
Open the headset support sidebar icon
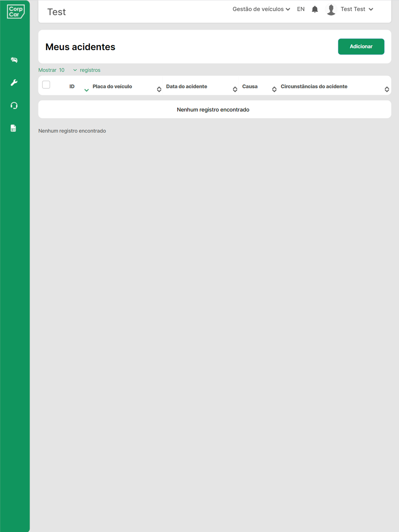coord(14,105)
